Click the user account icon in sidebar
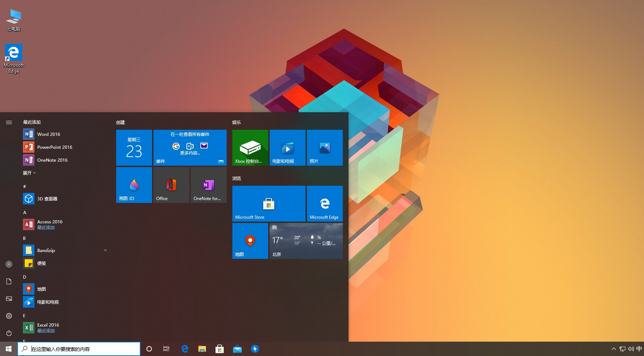This screenshot has width=644, height=356. click(9, 264)
